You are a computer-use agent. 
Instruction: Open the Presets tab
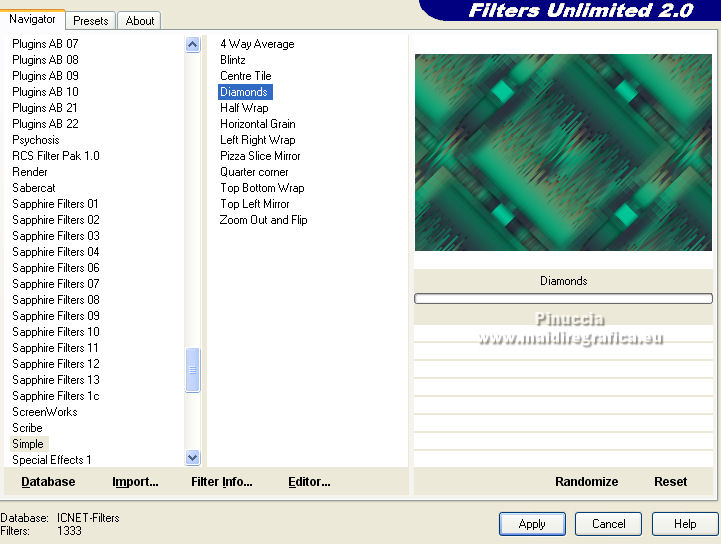(91, 21)
